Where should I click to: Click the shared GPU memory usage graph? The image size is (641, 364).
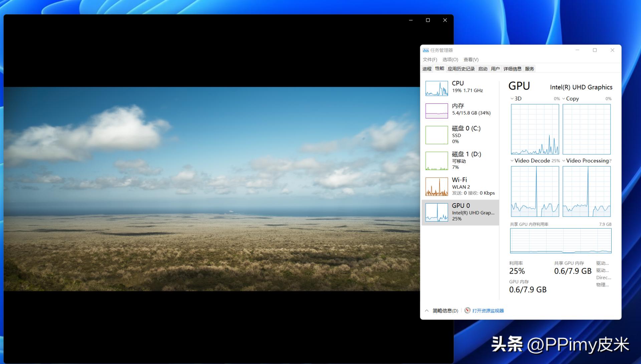point(561,241)
